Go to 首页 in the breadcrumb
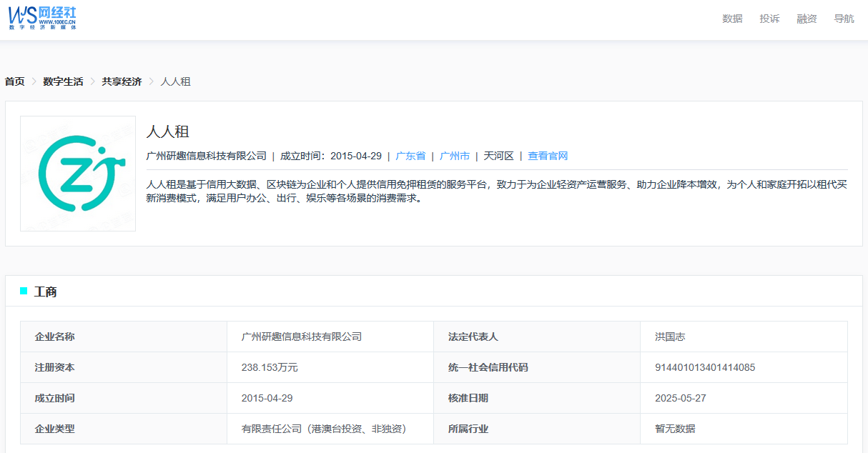 [14, 81]
